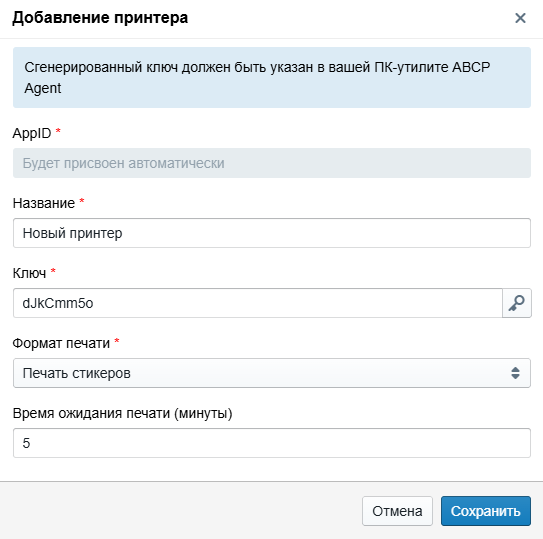
Task: Click the Формат печати label
Action: [61, 343]
